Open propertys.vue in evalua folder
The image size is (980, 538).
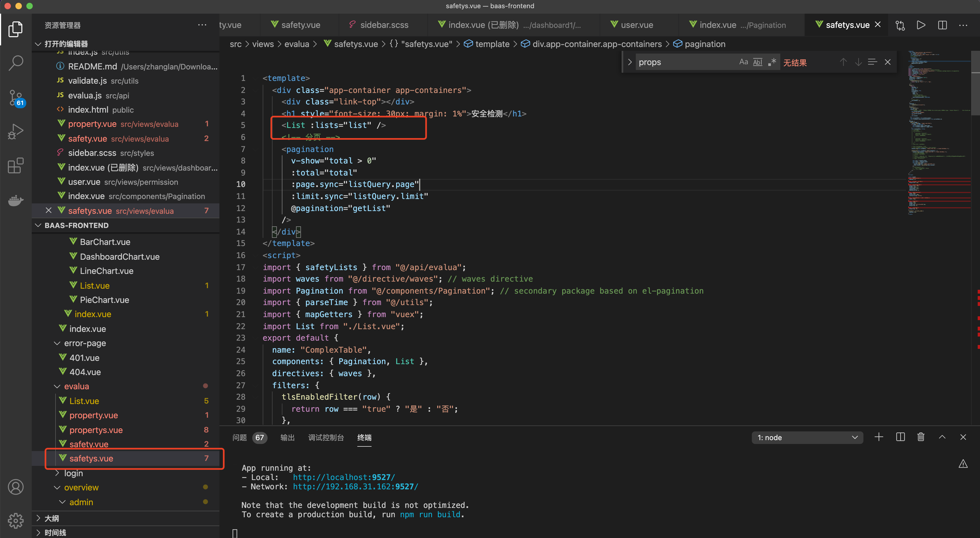click(x=96, y=430)
